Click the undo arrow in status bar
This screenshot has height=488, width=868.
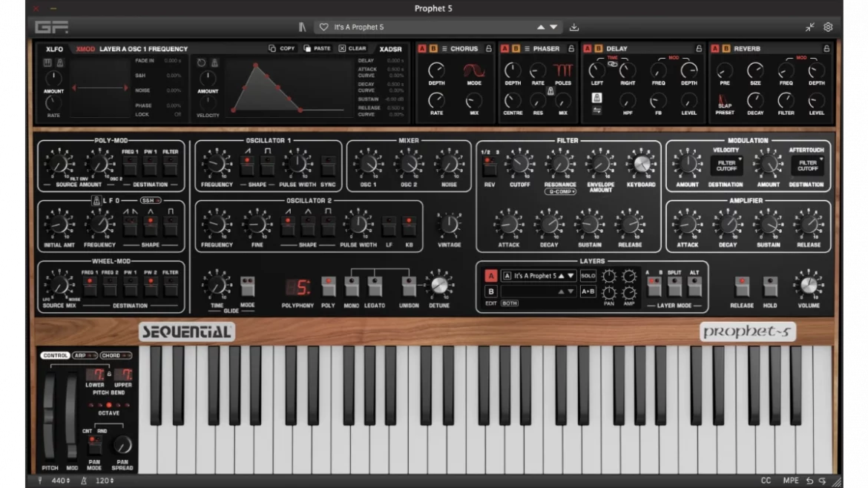[x=809, y=481]
